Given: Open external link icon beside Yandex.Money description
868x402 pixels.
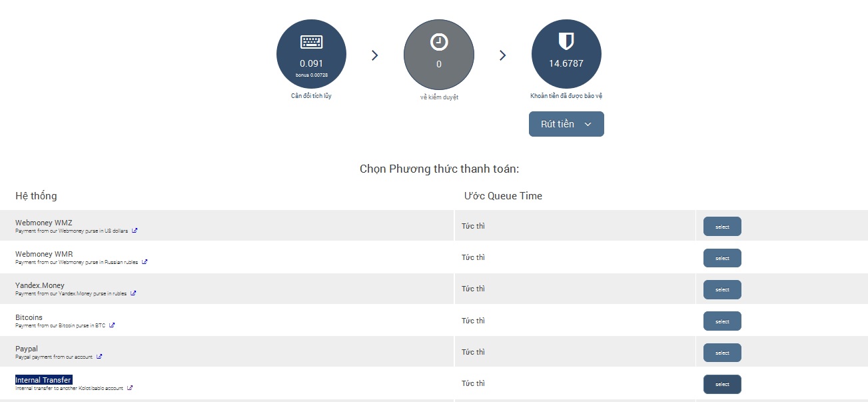Looking at the screenshot, I should [133, 293].
